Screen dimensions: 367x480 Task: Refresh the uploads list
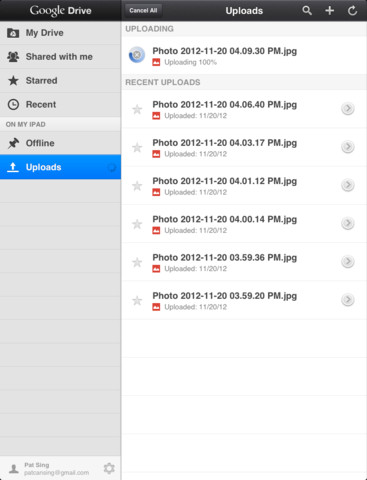coord(352,11)
